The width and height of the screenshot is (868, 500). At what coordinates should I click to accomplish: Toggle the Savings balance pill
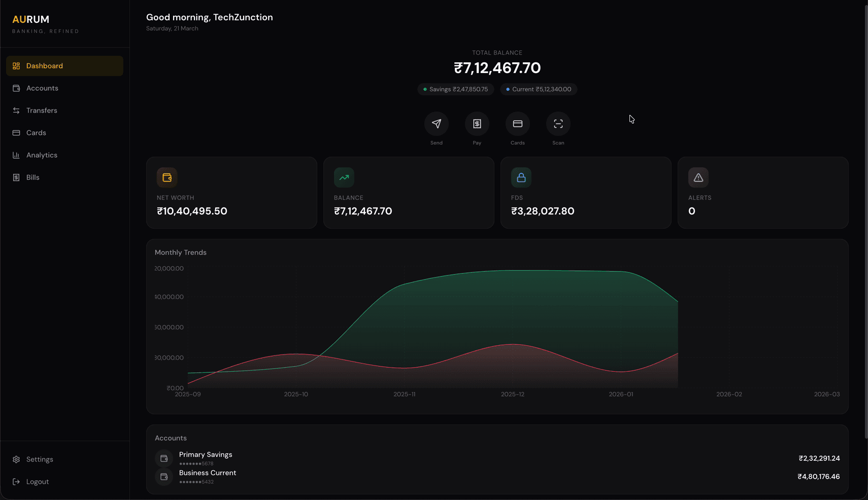pyautogui.click(x=455, y=89)
